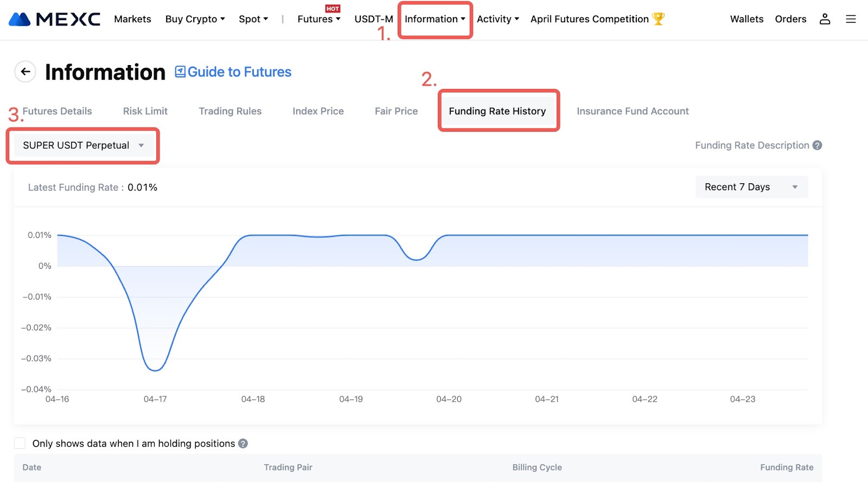Open the Risk Limit tab
The width and height of the screenshot is (868, 489).
tap(145, 111)
